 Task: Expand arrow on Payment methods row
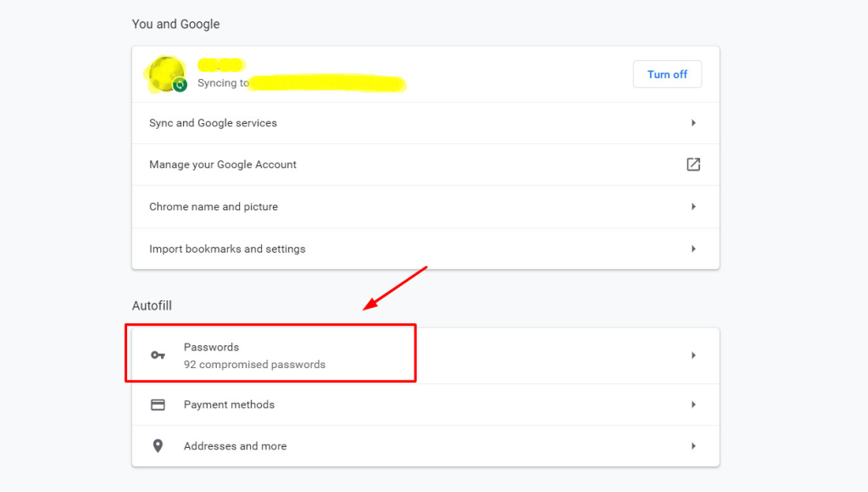(693, 405)
